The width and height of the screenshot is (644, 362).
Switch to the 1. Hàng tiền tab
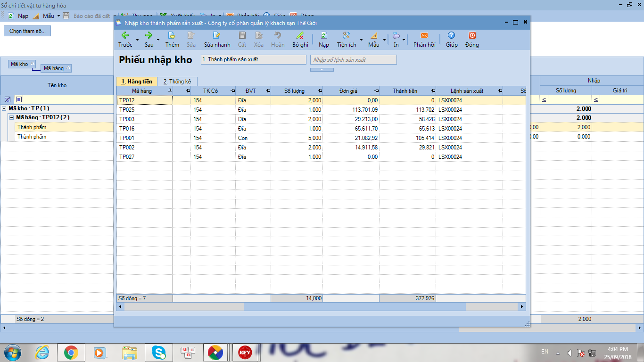point(137,82)
